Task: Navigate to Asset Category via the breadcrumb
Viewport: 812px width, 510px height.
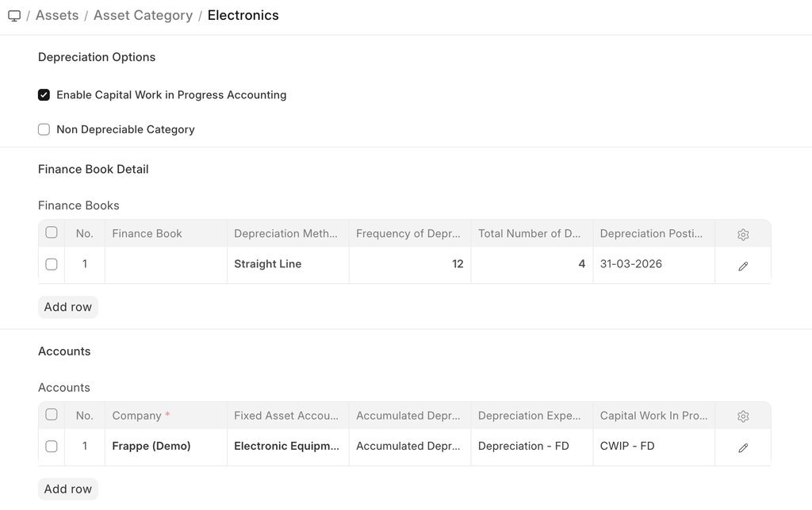Action: point(143,14)
